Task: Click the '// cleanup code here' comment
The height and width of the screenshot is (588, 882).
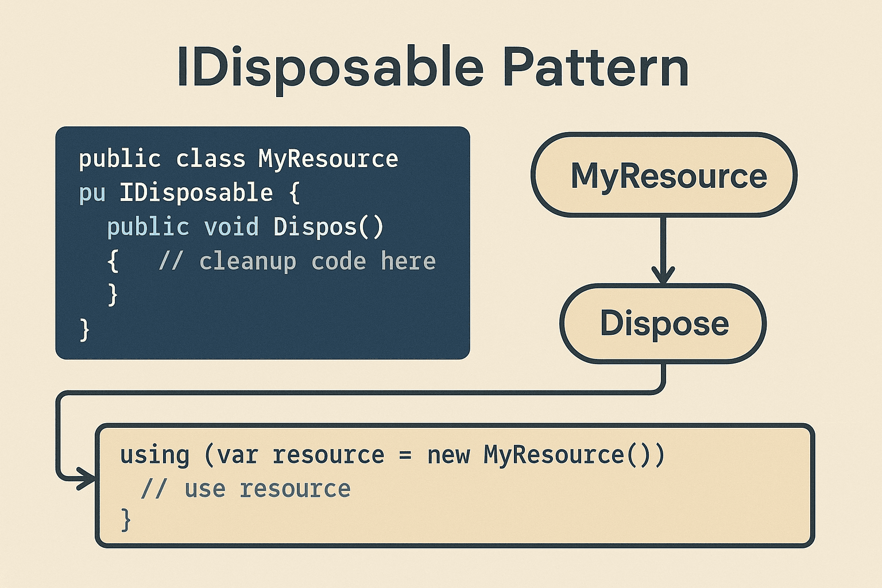Action: [x=297, y=261]
